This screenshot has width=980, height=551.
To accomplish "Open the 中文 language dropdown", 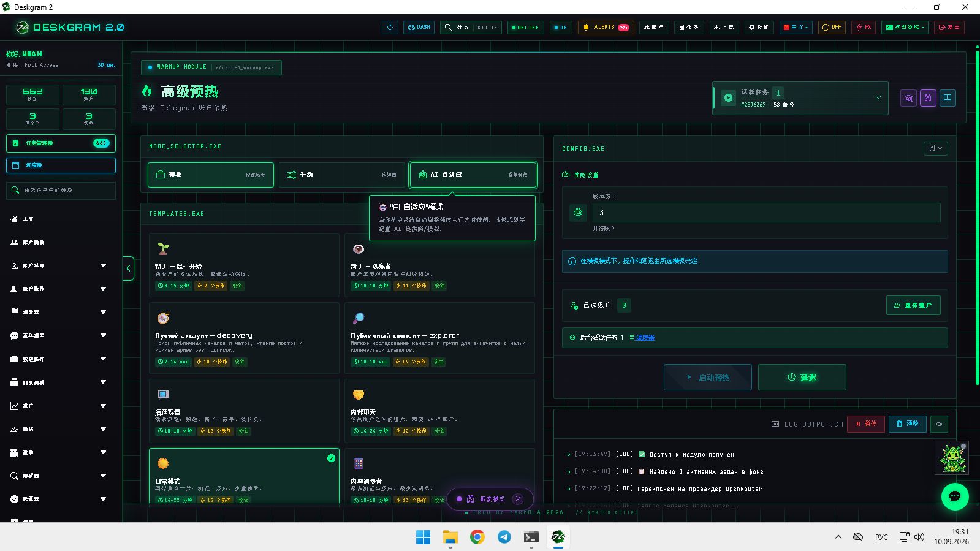I will point(796,27).
